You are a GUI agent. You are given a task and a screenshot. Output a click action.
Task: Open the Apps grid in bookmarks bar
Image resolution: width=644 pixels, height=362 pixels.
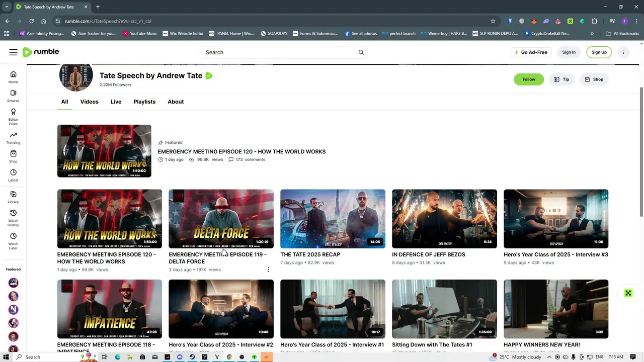tap(7, 34)
